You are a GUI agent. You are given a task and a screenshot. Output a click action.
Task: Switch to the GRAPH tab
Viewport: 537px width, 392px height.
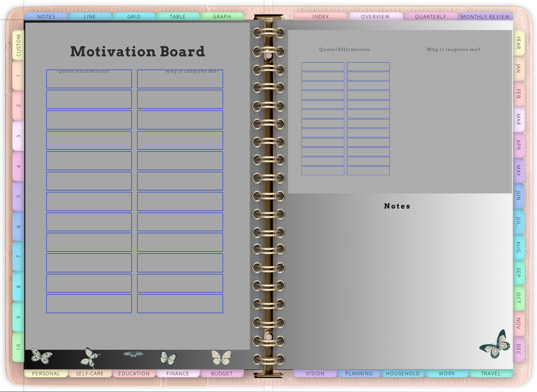click(x=222, y=17)
